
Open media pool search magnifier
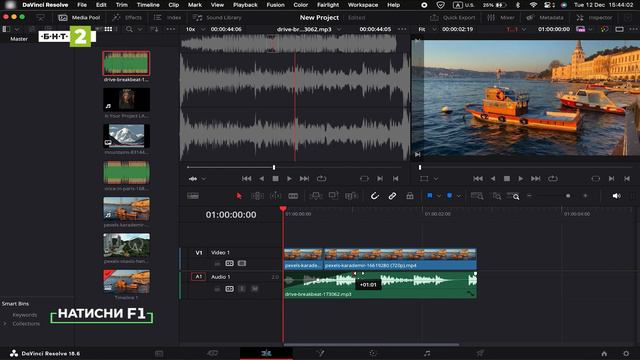[129, 29]
